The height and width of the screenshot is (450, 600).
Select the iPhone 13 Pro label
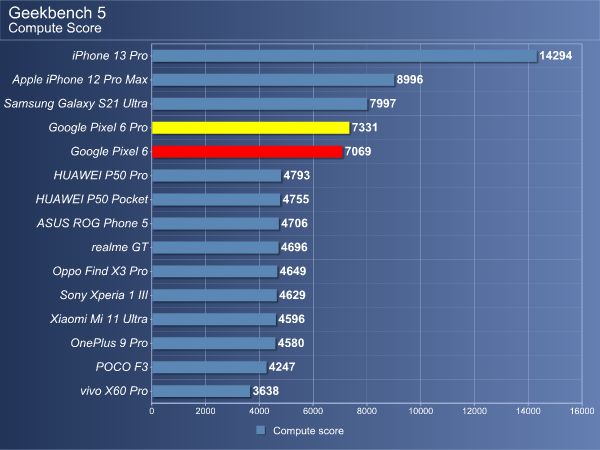110,56
